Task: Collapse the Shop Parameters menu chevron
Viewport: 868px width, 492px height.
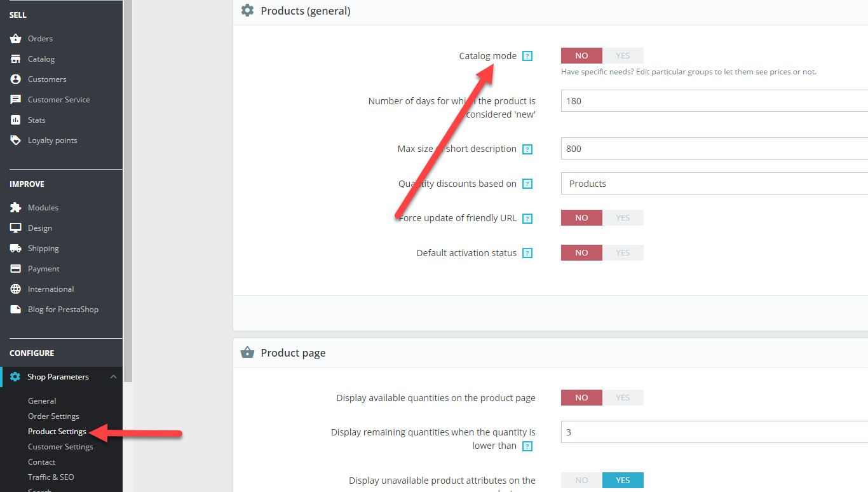Action: pyautogui.click(x=113, y=377)
